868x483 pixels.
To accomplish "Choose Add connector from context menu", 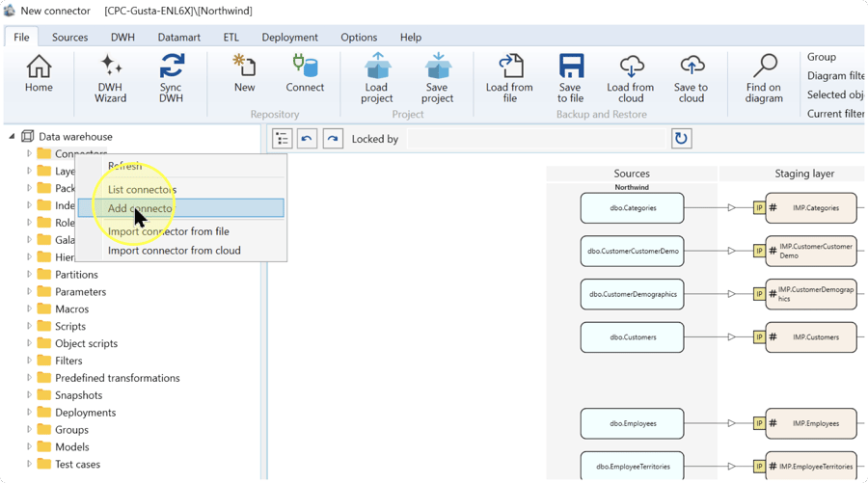I will pos(181,208).
